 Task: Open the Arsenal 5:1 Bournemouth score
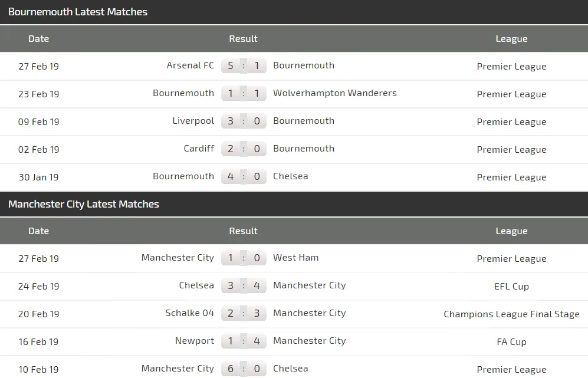tap(244, 65)
